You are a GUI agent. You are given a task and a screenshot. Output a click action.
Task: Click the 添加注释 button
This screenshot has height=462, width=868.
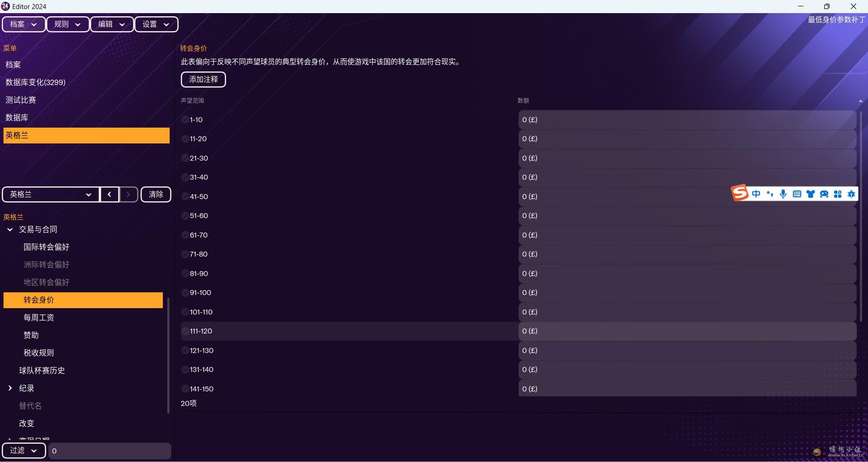coord(203,80)
